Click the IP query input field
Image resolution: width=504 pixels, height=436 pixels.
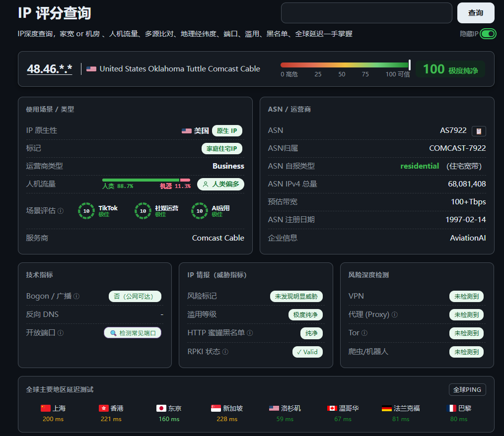point(366,13)
